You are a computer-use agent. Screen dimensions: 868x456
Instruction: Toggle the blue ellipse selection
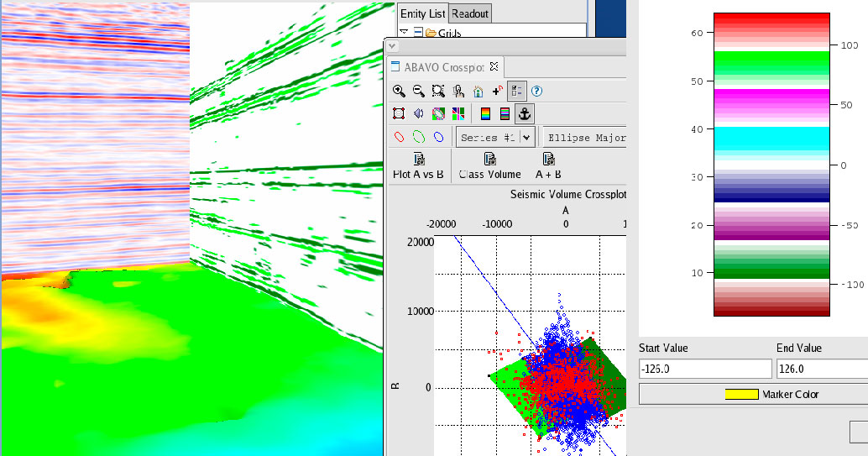coord(438,137)
